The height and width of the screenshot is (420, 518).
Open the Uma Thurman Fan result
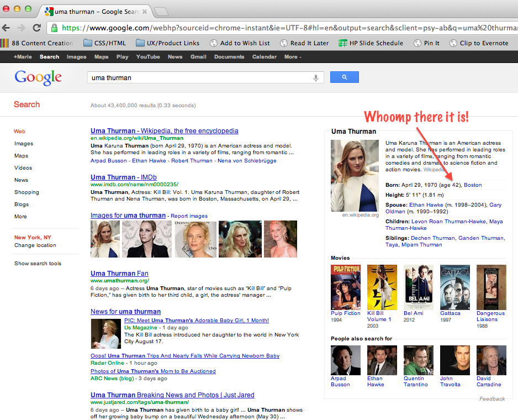tap(119, 274)
